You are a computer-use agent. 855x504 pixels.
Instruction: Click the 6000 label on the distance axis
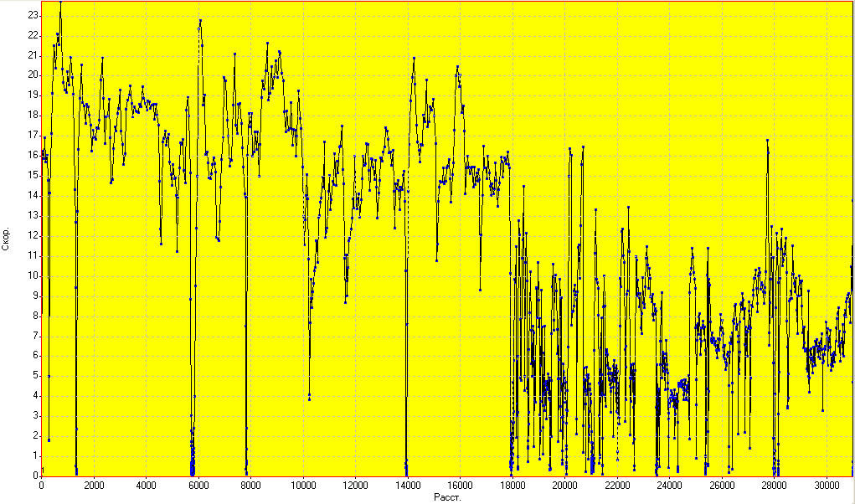198,486
